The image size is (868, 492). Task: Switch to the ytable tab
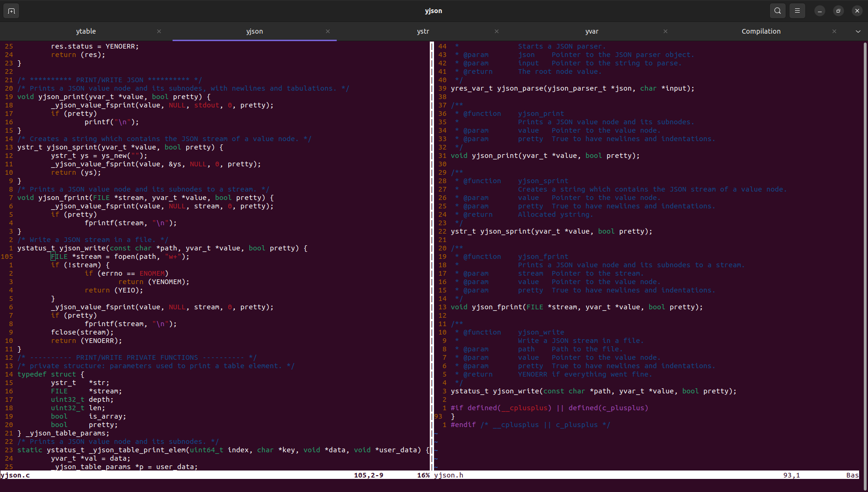pos(86,31)
